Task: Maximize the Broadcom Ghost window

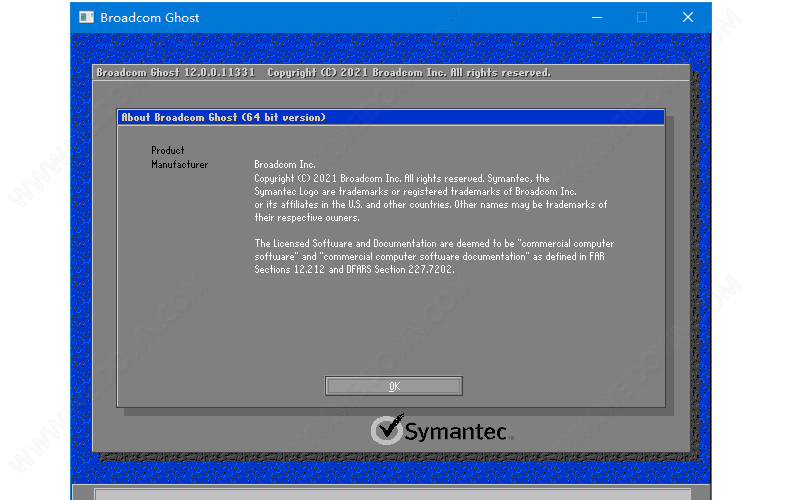Action: pyautogui.click(x=642, y=17)
